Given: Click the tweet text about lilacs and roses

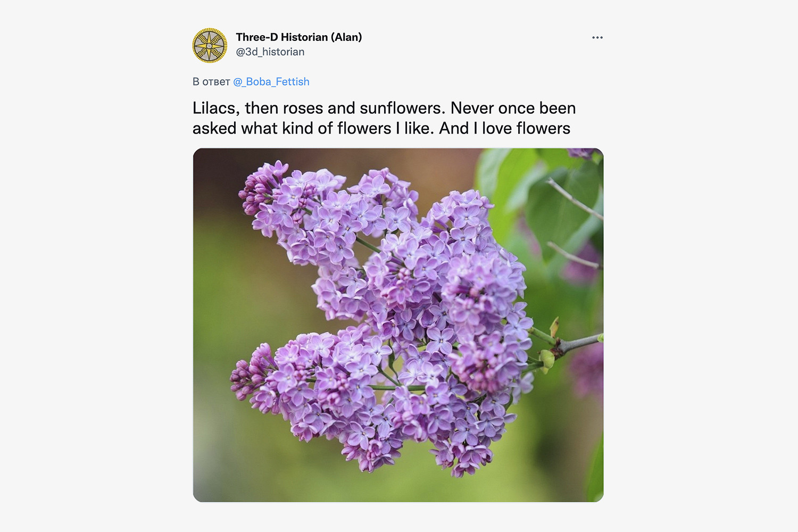Looking at the screenshot, I should pyautogui.click(x=384, y=118).
